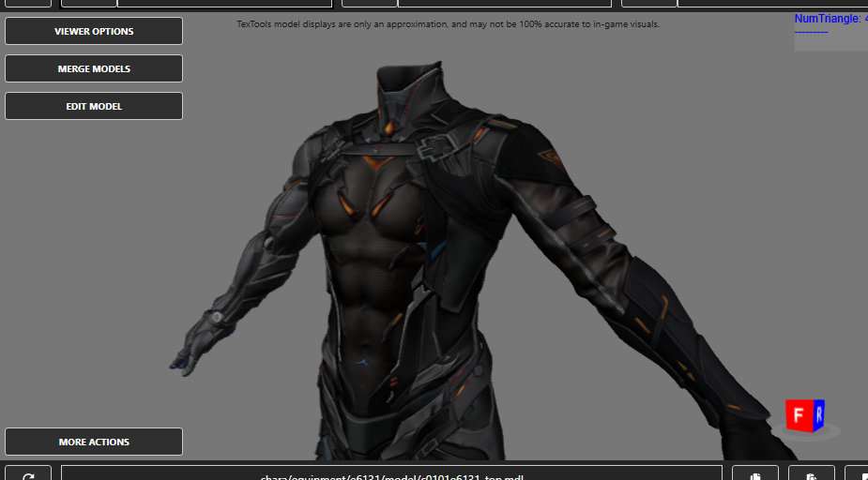Open the More Actions menu

tap(94, 442)
